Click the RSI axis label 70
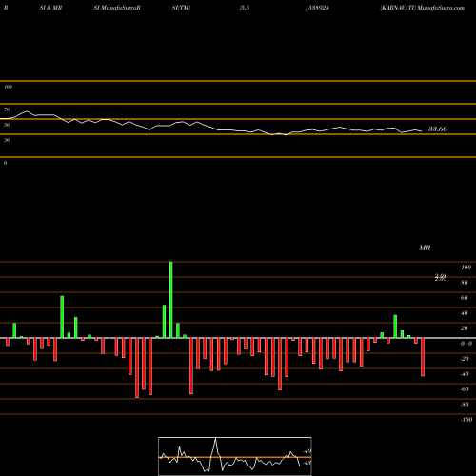This screenshot has height=476, width=476. point(7,109)
